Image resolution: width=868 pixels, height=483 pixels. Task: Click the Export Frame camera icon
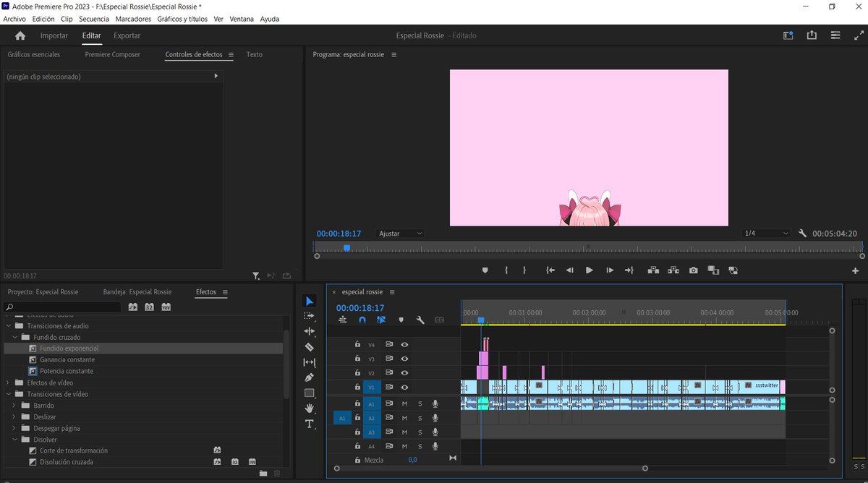tap(694, 270)
